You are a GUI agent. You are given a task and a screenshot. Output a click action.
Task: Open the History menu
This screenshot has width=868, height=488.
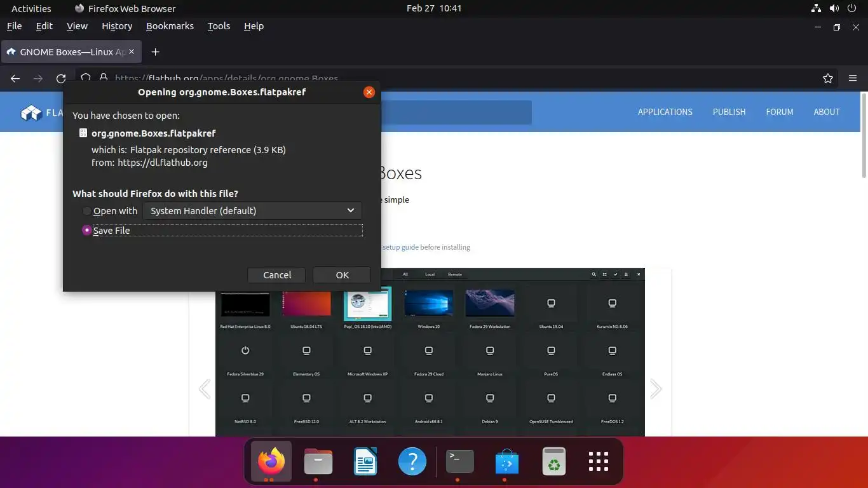pos(117,26)
